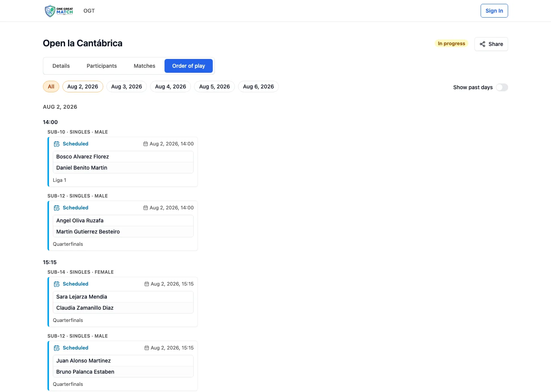The width and height of the screenshot is (551, 392).
Task: Click the Open la Cantábrica title
Action: [83, 43]
